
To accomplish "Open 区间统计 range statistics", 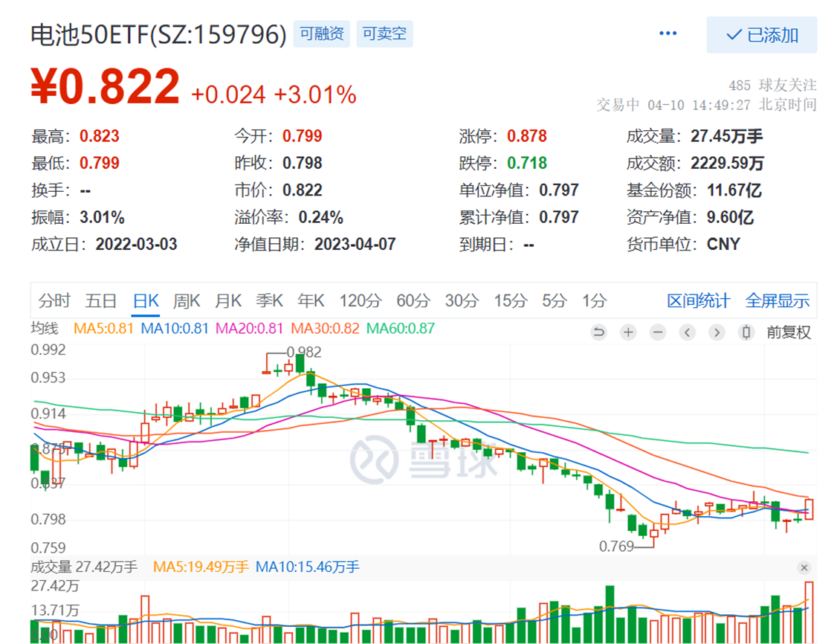I will point(698,300).
